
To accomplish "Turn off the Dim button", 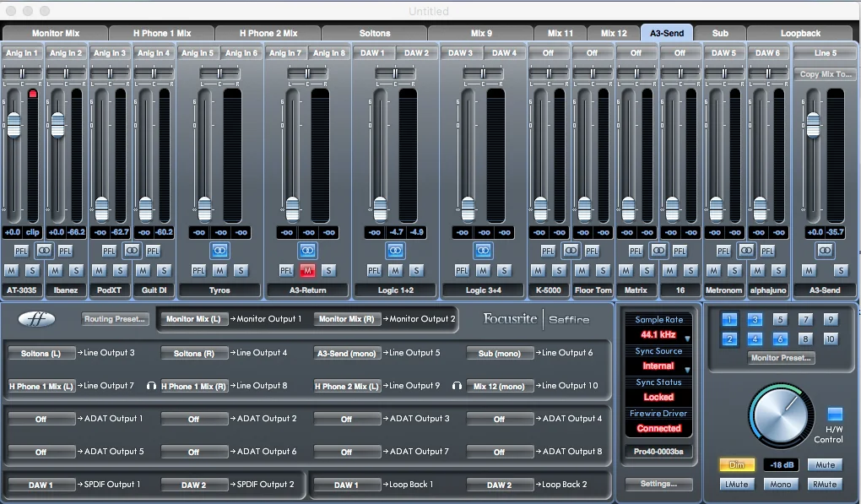I will (x=737, y=465).
